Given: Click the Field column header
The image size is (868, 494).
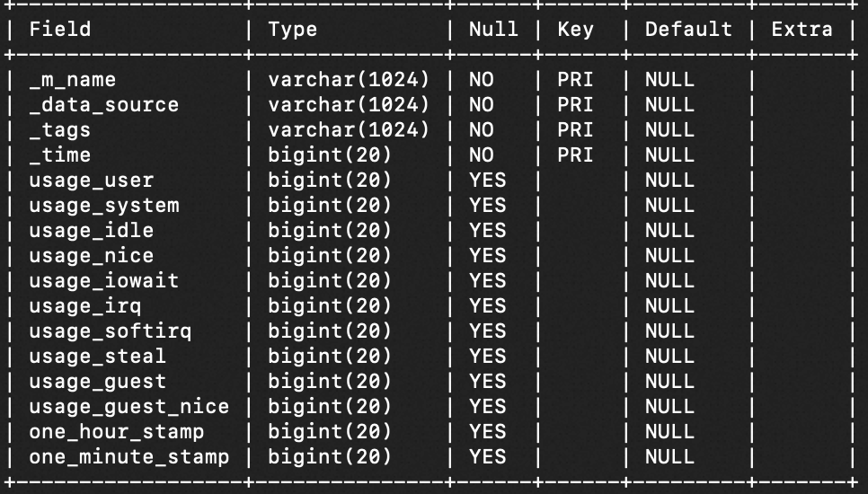Looking at the screenshot, I should pos(60,29).
